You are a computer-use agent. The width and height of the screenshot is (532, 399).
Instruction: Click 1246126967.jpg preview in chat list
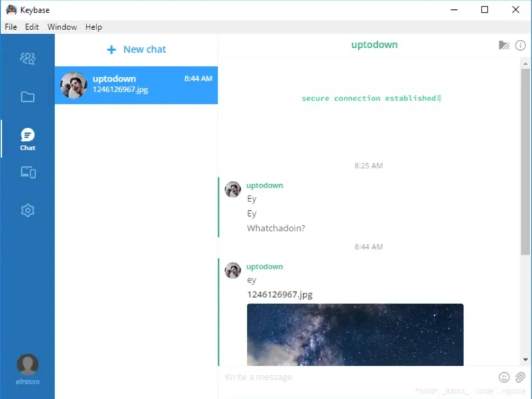120,90
